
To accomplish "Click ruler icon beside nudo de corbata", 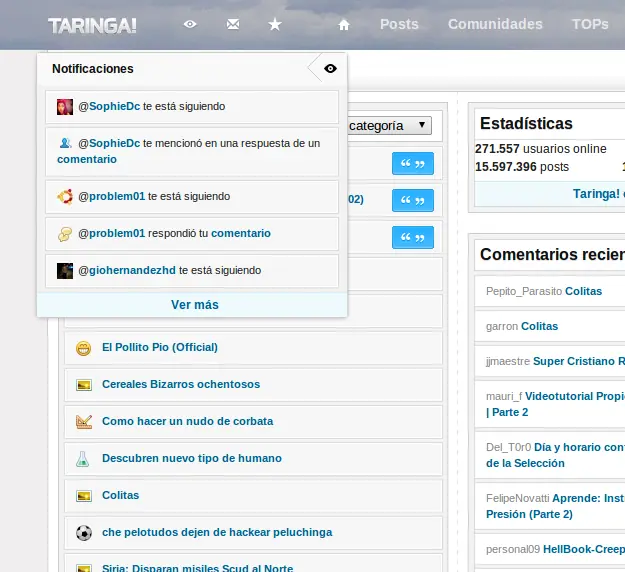I will [x=84, y=422].
